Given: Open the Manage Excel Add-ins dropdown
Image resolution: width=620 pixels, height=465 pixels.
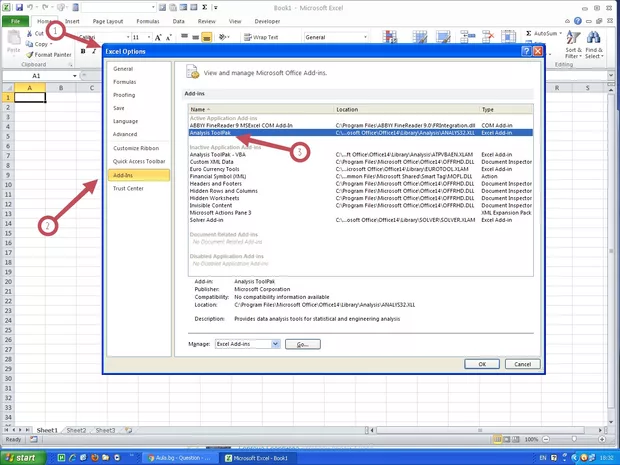Looking at the screenshot, I should tap(248, 344).
